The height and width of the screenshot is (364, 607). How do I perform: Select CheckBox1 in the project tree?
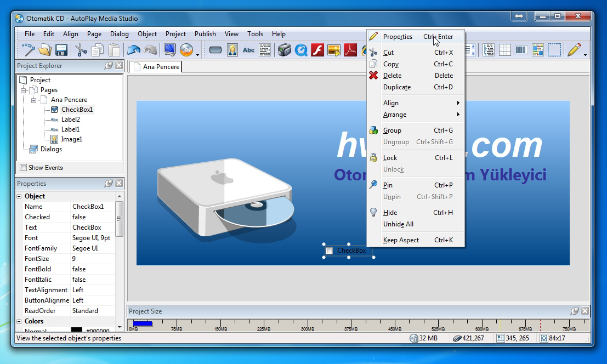click(77, 110)
